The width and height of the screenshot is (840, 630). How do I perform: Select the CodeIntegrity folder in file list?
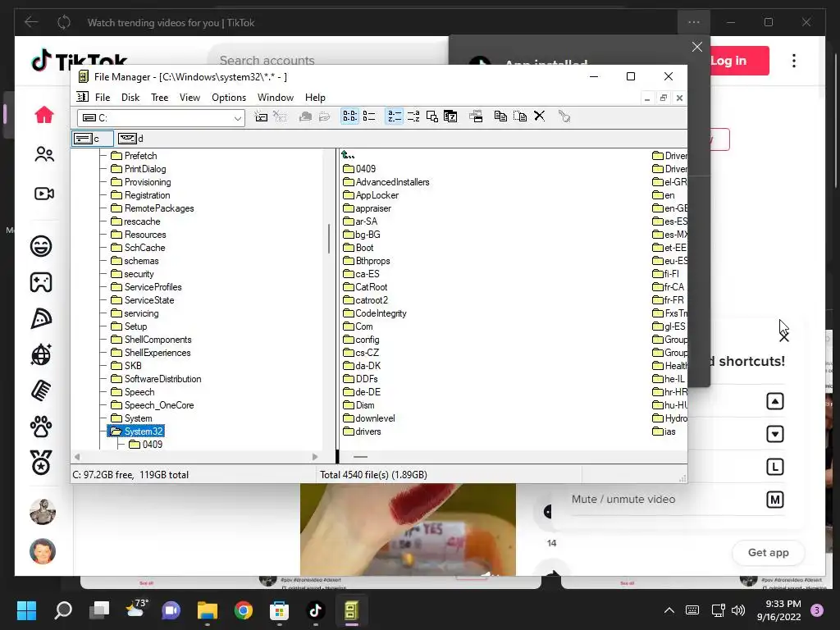[x=375, y=313]
